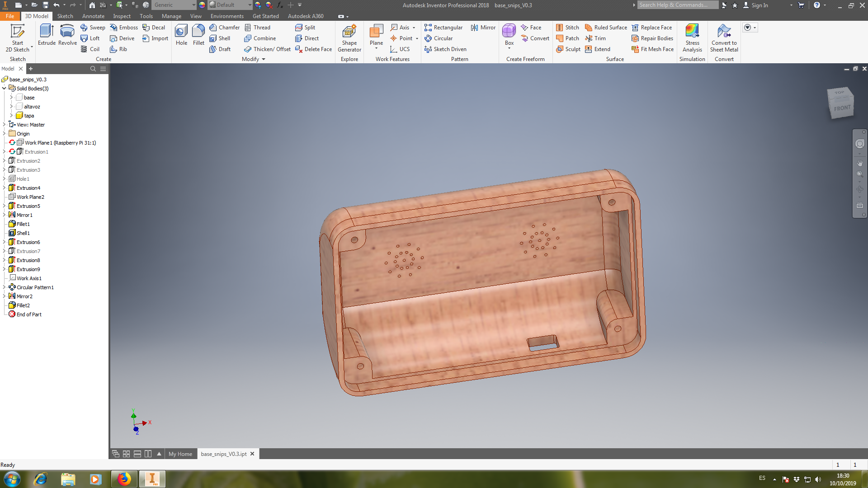The width and height of the screenshot is (868, 488).
Task: Click the Sign In link
Action: click(x=759, y=5)
